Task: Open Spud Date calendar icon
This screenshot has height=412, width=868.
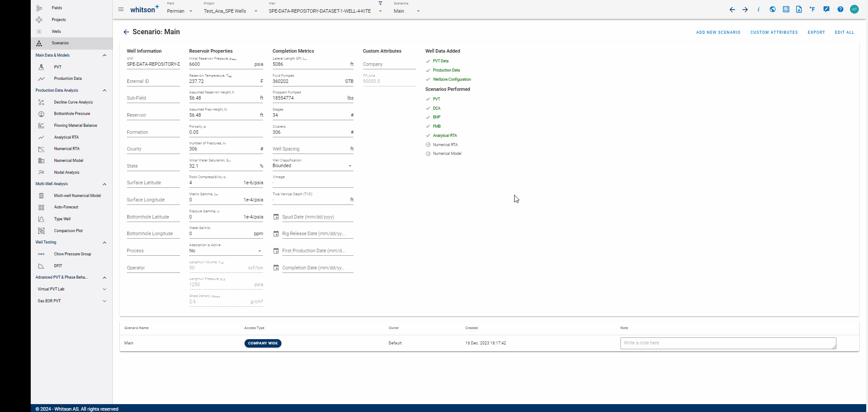Action: pyautogui.click(x=276, y=217)
